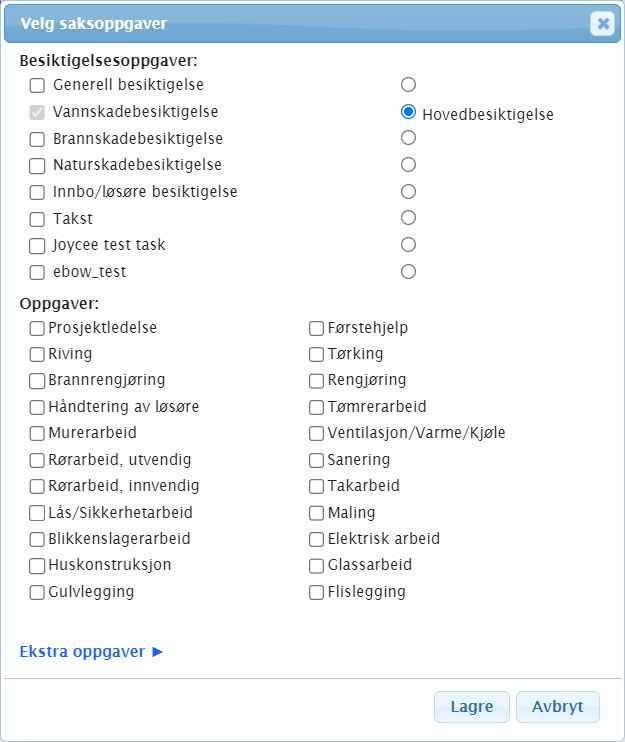625x742 pixels.
Task: Enable the Tørking checkbox
Action: tap(316, 354)
